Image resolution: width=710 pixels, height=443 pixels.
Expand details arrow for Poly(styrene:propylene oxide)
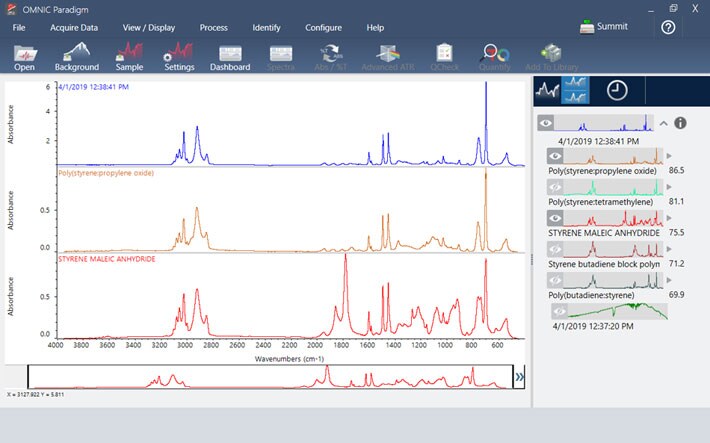[x=669, y=156]
